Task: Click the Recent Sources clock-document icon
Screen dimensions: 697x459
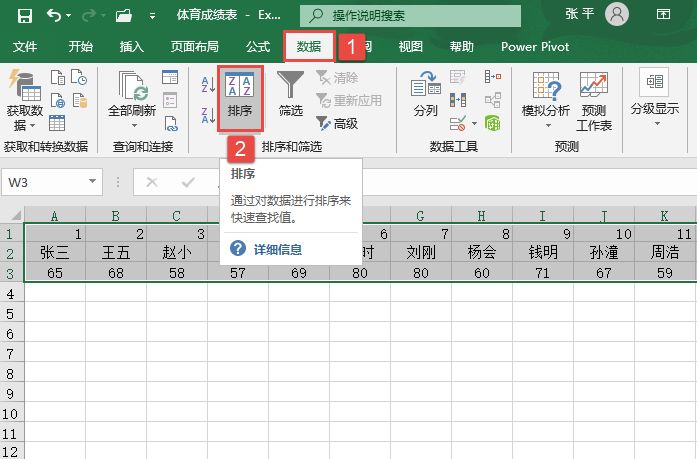Action: pyautogui.click(x=79, y=77)
